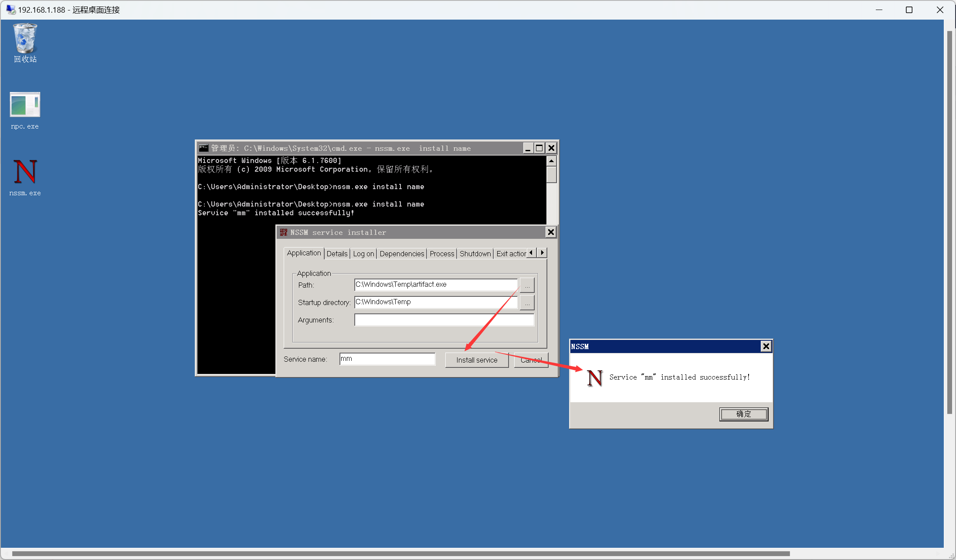The image size is (956, 560).
Task: Click the Install service button
Action: (x=477, y=360)
